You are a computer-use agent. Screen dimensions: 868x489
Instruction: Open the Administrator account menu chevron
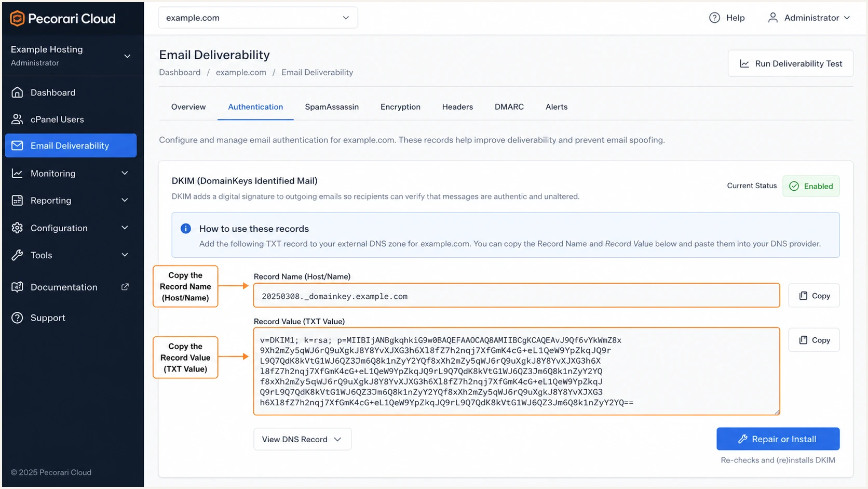(x=847, y=18)
